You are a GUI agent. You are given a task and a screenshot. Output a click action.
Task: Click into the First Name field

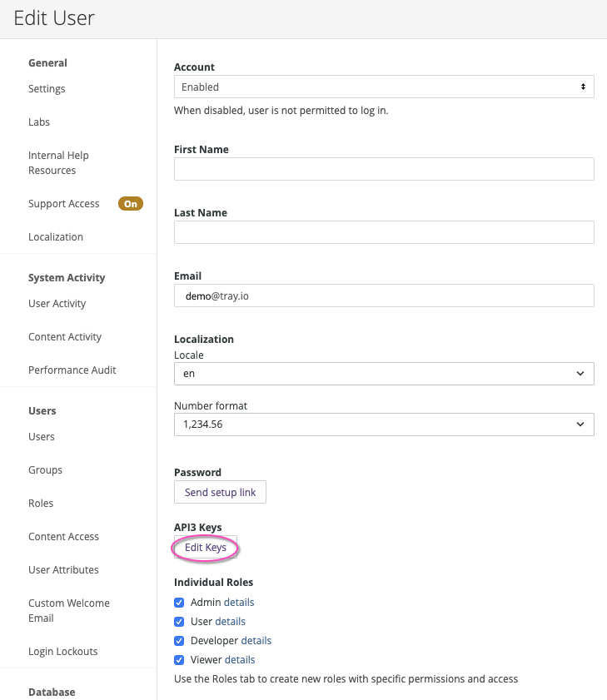(383, 169)
